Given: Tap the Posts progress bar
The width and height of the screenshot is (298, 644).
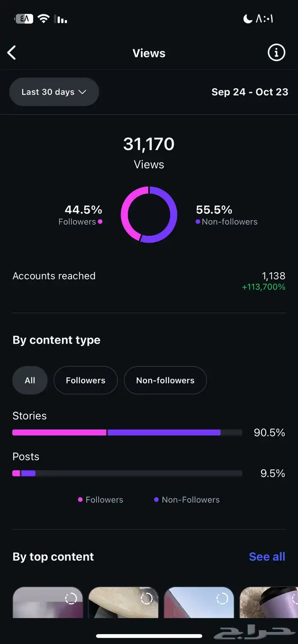Looking at the screenshot, I should pyautogui.click(x=127, y=473).
